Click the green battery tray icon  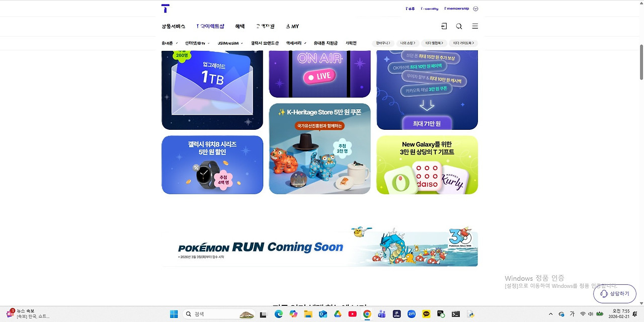(600, 314)
